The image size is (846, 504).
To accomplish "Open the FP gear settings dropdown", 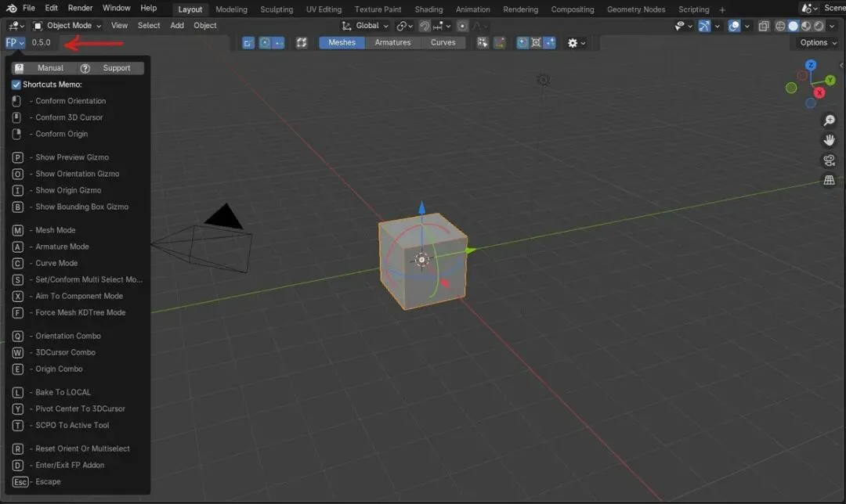I will pyautogui.click(x=577, y=42).
